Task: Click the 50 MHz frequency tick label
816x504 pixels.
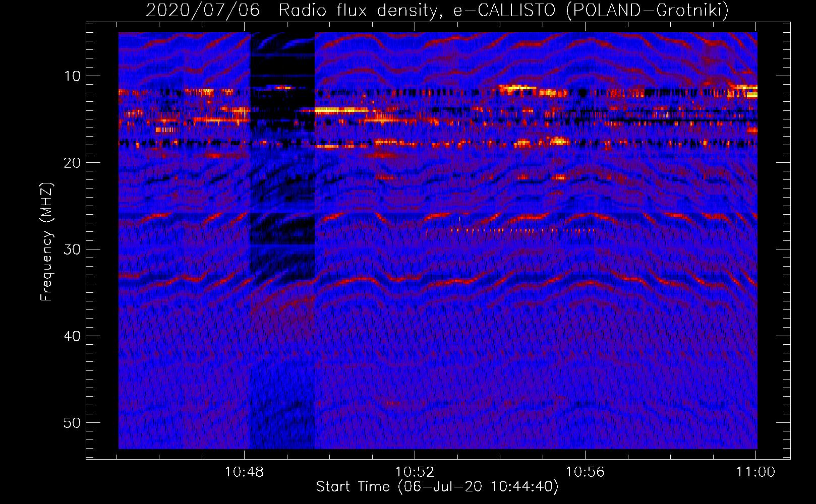Action: (73, 422)
